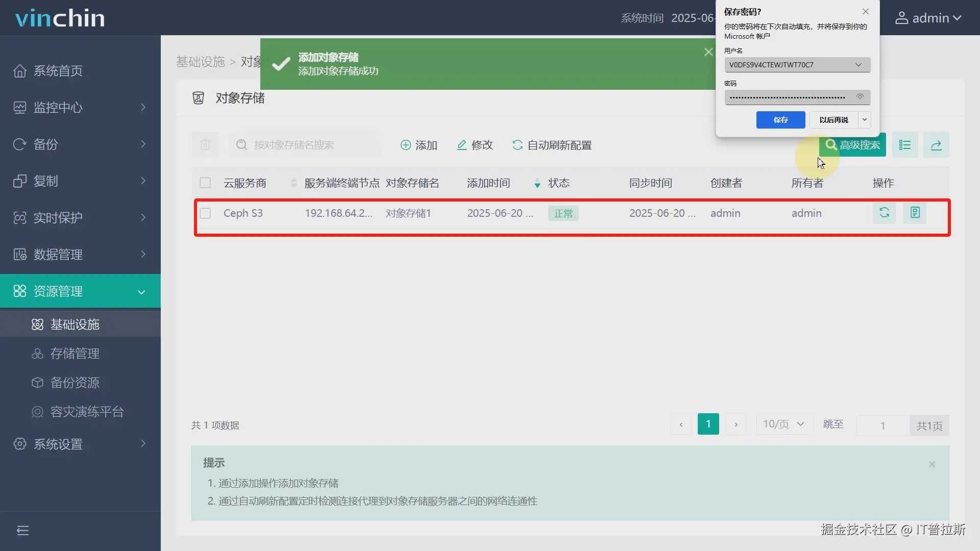Dismiss the green success notification
The image size is (980, 551).
(708, 52)
